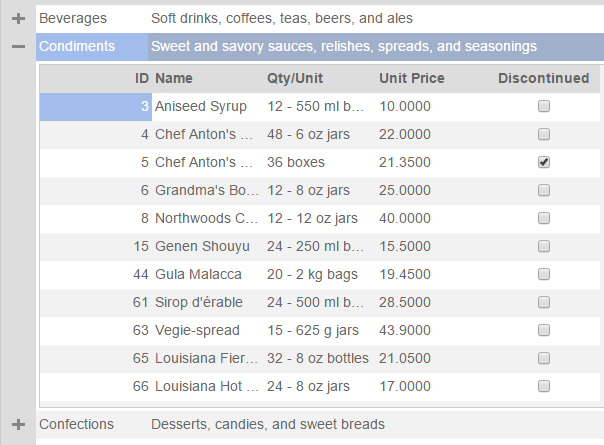This screenshot has height=445, width=604.
Task: Click the 43.9000 unit price cell
Action: [x=405, y=330]
